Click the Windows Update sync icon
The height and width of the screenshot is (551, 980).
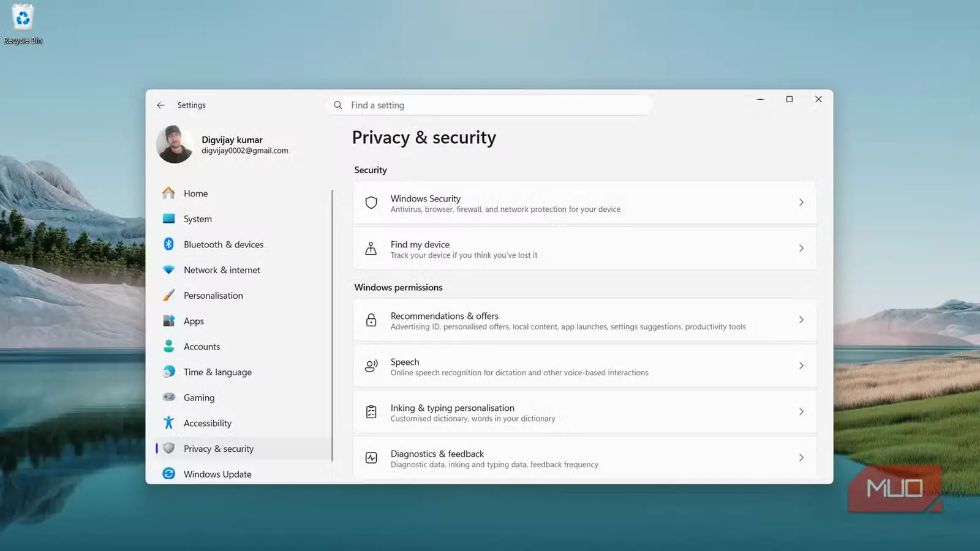click(x=168, y=474)
